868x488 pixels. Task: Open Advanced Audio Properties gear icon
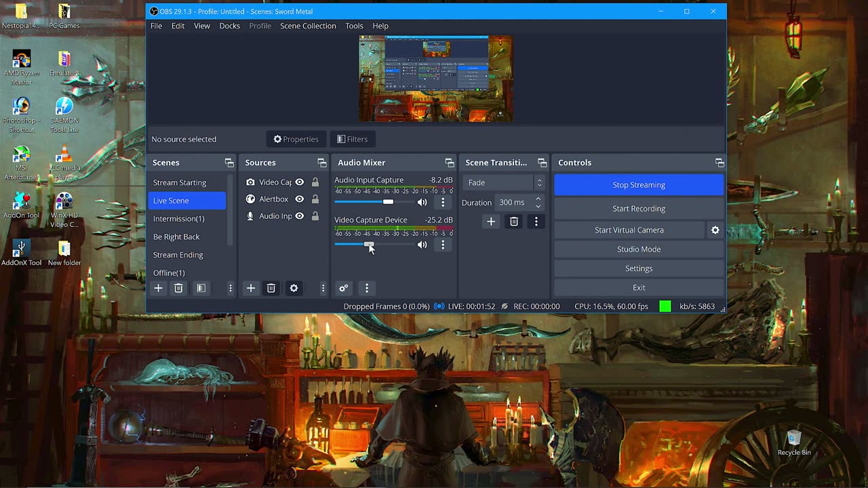pos(344,288)
